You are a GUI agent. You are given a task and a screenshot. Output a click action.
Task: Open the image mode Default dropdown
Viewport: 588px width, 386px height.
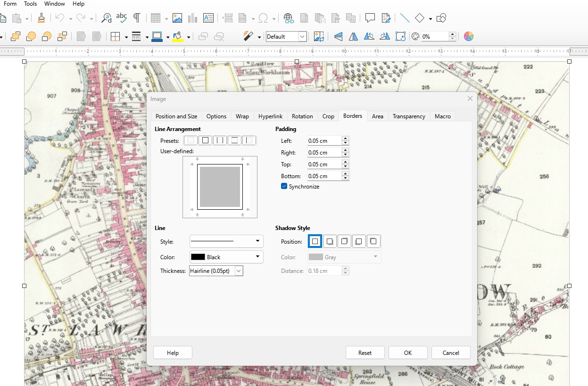click(286, 36)
